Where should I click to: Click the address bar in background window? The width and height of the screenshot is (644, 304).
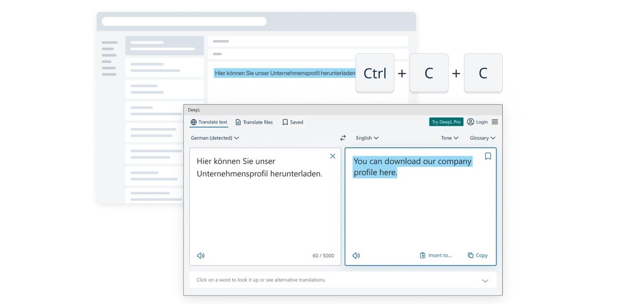tap(184, 22)
